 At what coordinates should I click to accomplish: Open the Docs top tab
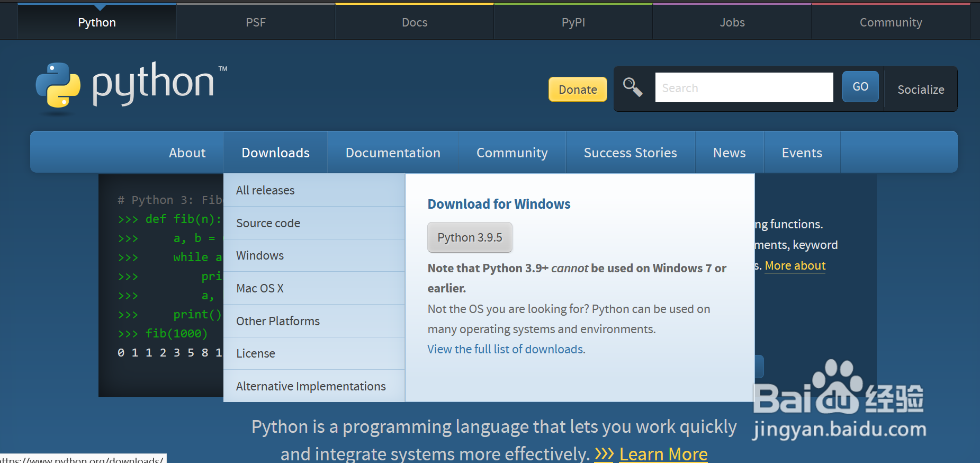(x=415, y=22)
